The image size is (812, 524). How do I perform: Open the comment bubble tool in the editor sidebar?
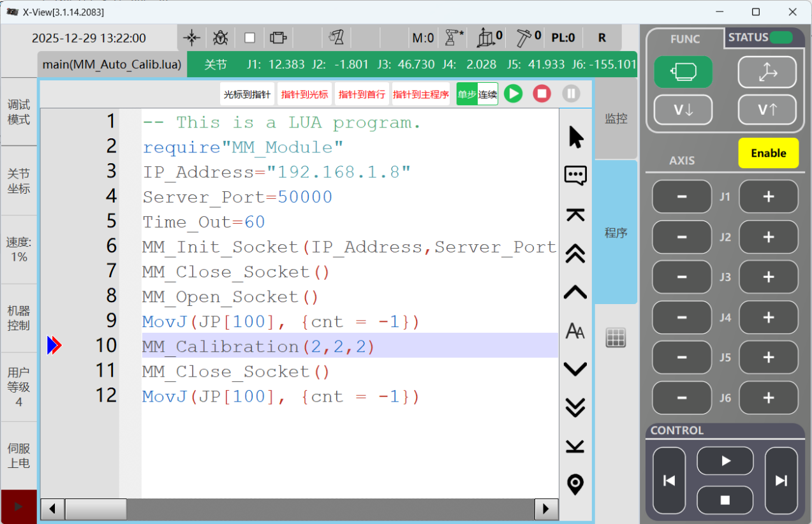click(575, 175)
